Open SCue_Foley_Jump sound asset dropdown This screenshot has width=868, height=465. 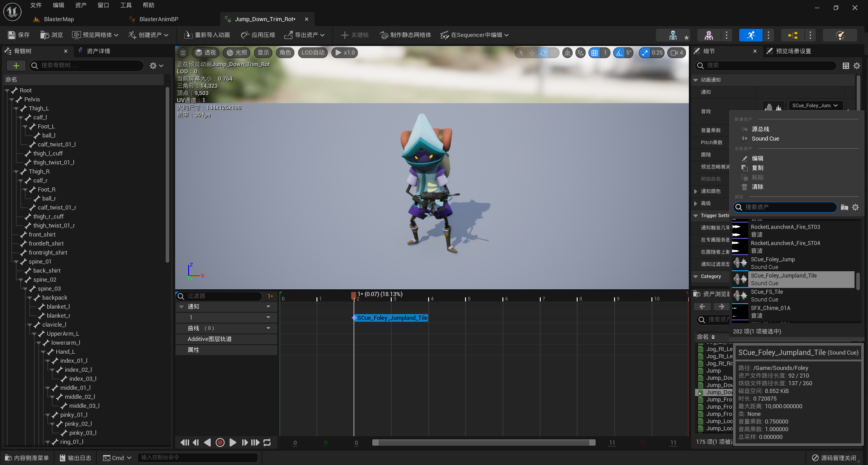click(x=816, y=105)
